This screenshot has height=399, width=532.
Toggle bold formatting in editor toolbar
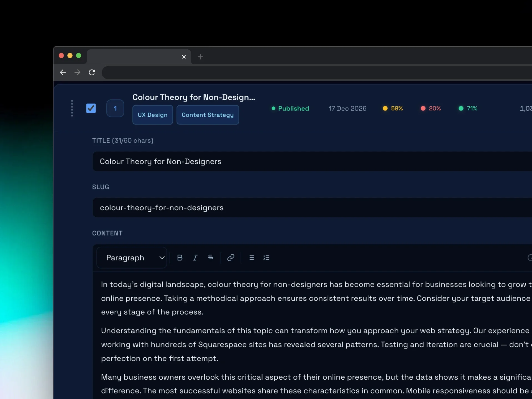[x=180, y=258]
